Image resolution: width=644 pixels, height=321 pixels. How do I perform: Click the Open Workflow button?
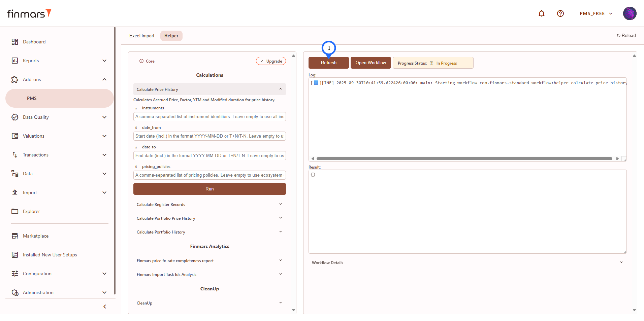point(371,63)
